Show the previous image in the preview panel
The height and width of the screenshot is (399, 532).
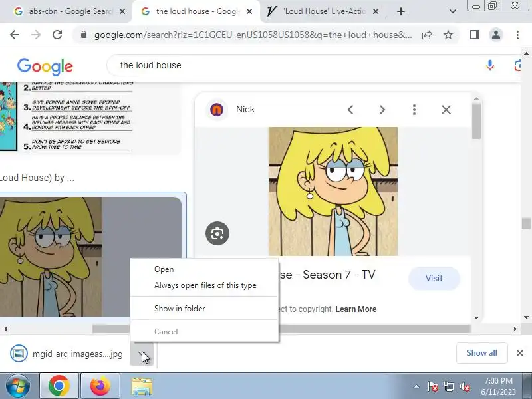click(350, 110)
